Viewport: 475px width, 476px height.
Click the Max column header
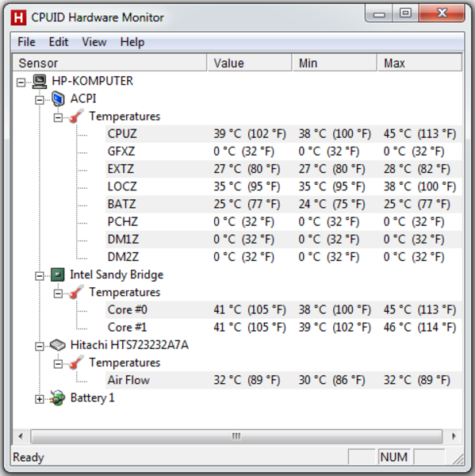pyautogui.click(x=419, y=63)
